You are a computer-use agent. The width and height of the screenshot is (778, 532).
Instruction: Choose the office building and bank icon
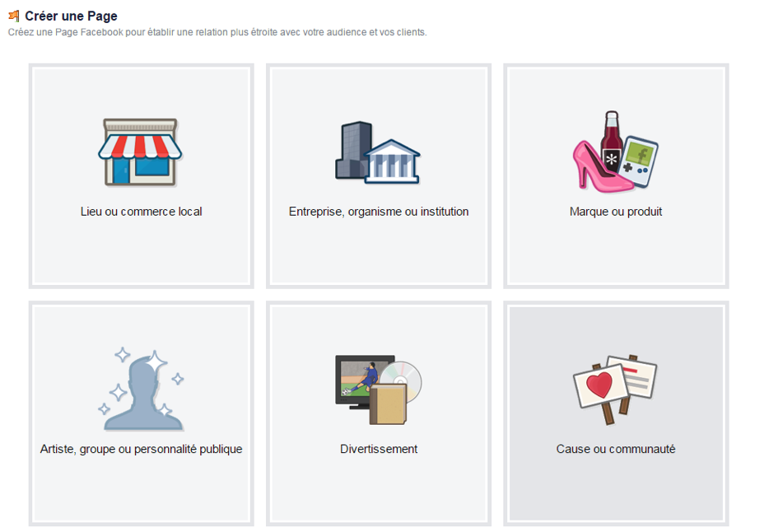coord(378,153)
